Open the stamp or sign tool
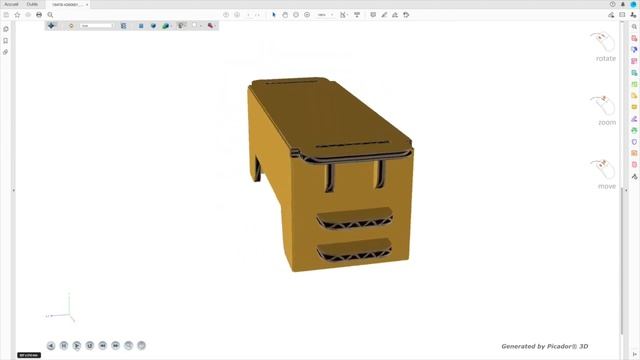This screenshot has height=360, width=640. tap(395, 15)
